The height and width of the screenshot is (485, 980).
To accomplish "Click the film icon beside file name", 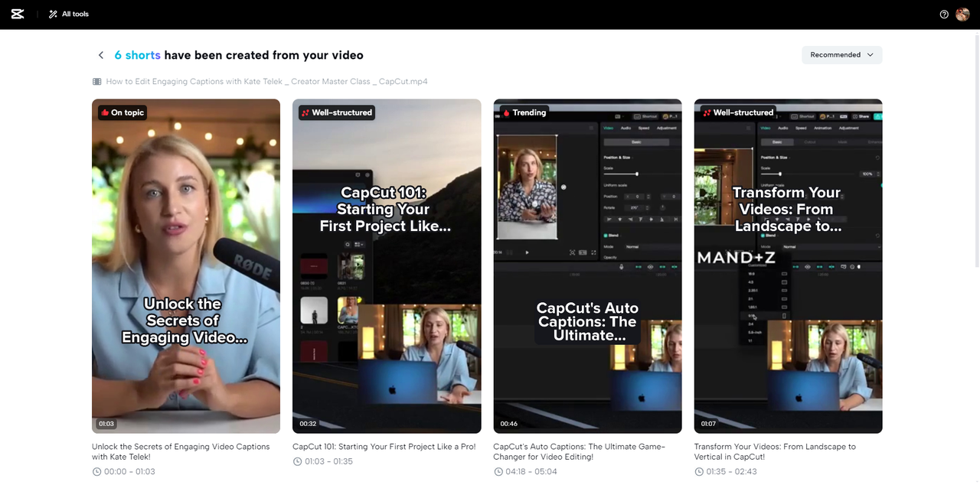I will tap(97, 81).
